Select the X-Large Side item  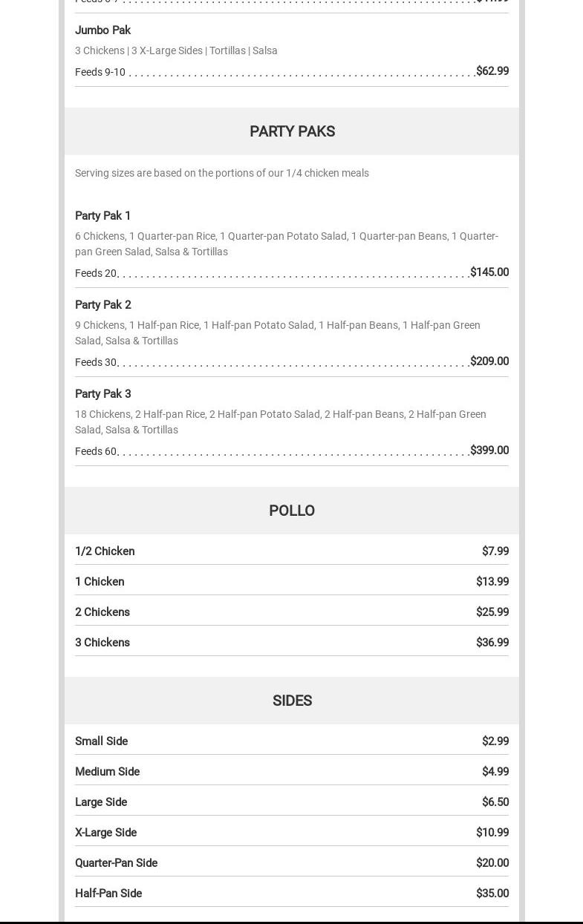click(105, 833)
